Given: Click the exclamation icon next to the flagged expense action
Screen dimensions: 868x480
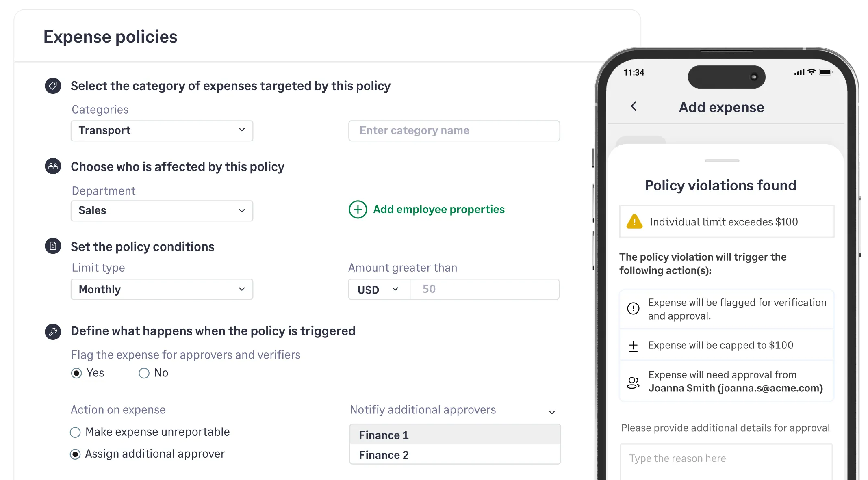Looking at the screenshot, I should click(633, 309).
